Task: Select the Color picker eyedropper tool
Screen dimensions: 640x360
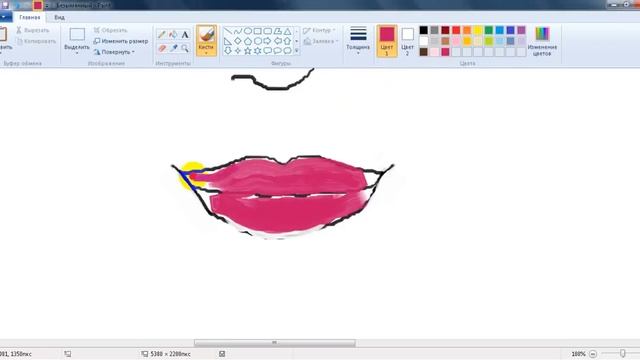Action: (x=173, y=48)
